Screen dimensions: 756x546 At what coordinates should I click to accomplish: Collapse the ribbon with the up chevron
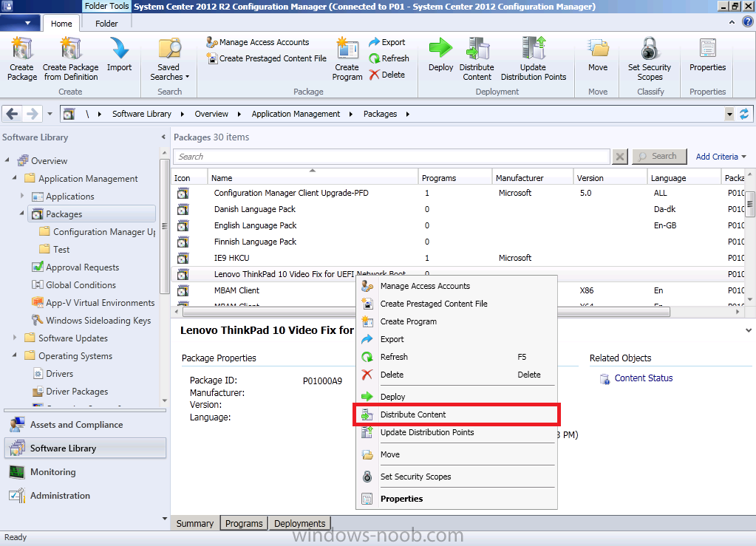tap(732, 22)
